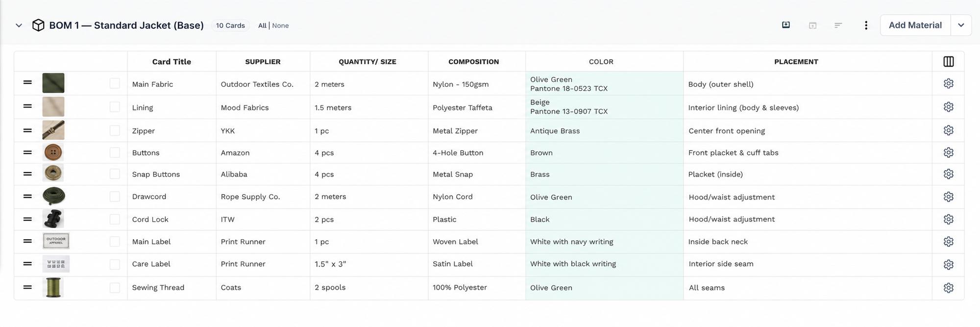
Task: Open the Zipper thumbnail image
Action: tap(53, 130)
